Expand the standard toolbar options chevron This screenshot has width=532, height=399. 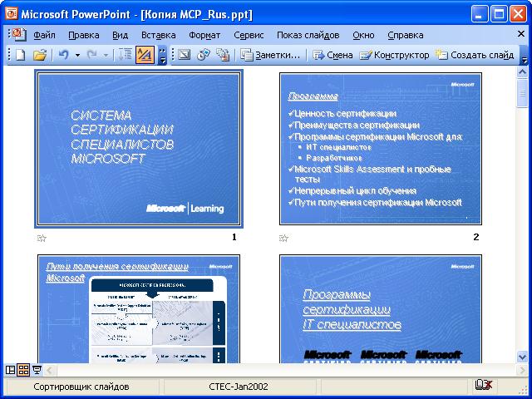(163, 56)
